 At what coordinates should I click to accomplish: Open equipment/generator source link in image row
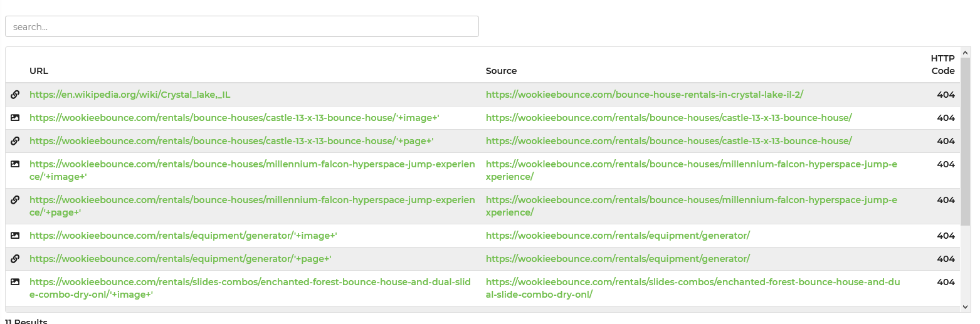click(617, 236)
